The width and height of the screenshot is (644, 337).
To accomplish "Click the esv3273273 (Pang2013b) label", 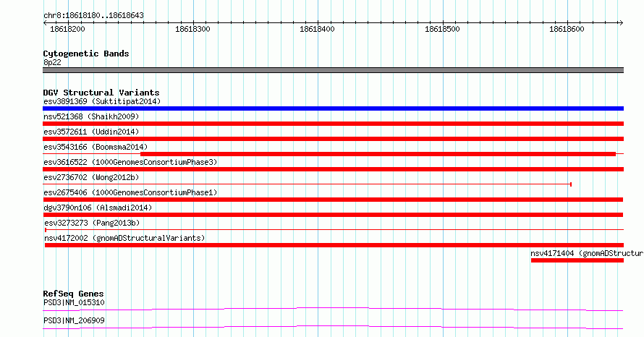I will click(x=92, y=223).
